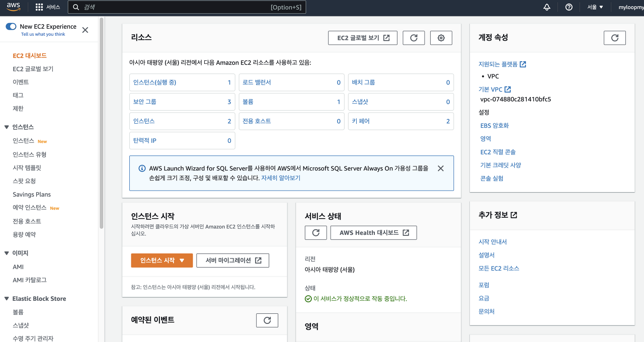Click info icon in Launch Wizard banner

142,168
